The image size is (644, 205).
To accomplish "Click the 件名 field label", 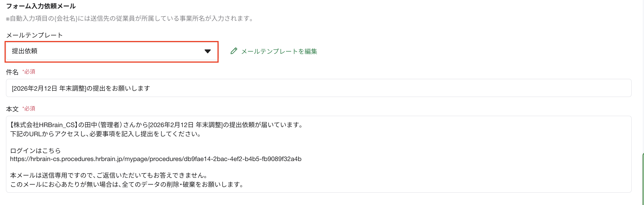I will click(12, 72).
